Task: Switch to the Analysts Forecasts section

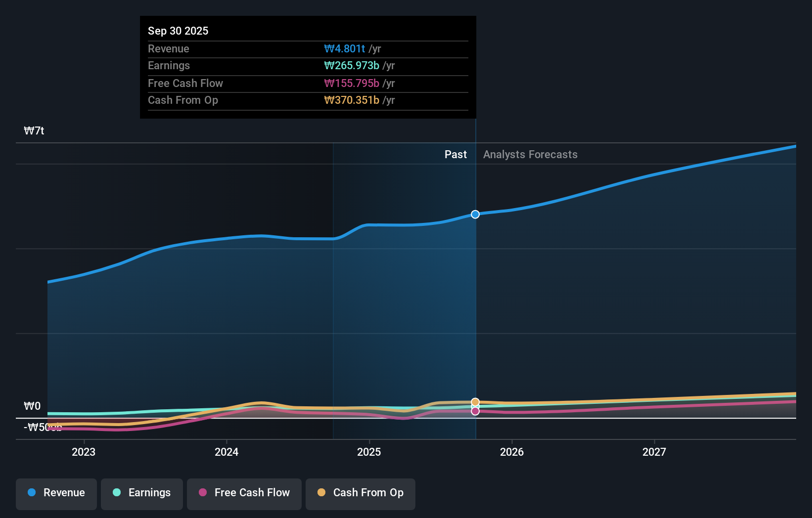Action: click(530, 154)
